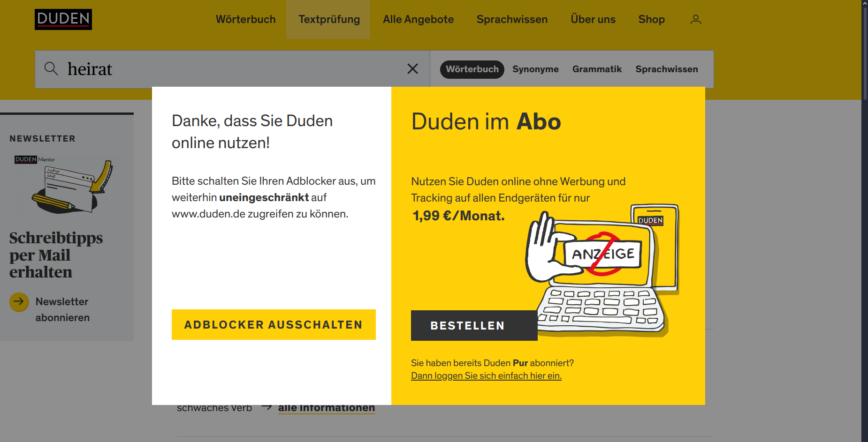Click the arrow icon next to Newsletter abonnieren
868x442 pixels.
pyautogui.click(x=19, y=302)
